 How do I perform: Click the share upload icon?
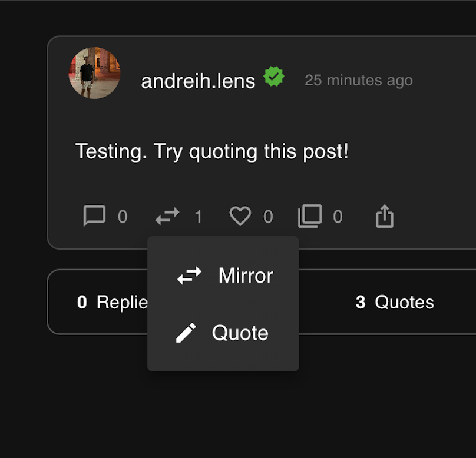pos(385,216)
